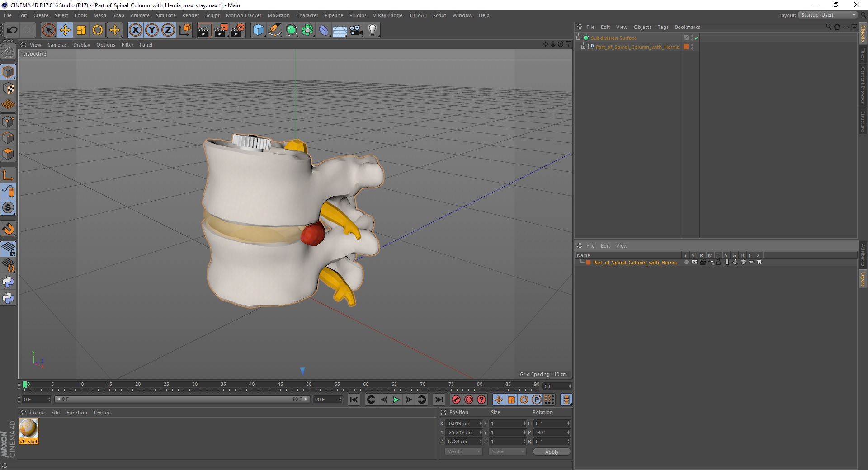Toggle layer visible-in-editor eye icon
The height and width of the screenshot is (470, 868).
[x=694, y=262]
